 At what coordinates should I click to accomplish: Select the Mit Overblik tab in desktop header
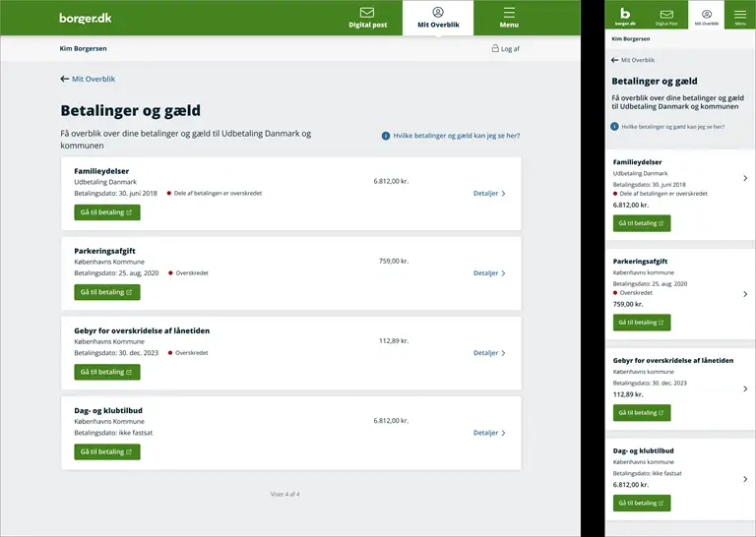pos(438,18)
